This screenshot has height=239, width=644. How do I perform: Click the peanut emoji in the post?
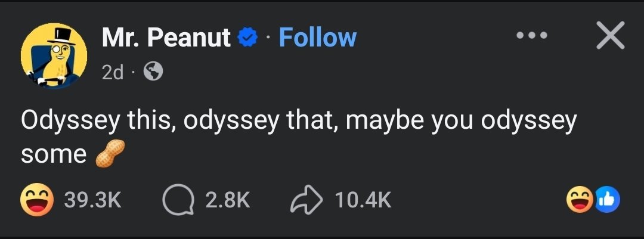[x=110, y=154]
